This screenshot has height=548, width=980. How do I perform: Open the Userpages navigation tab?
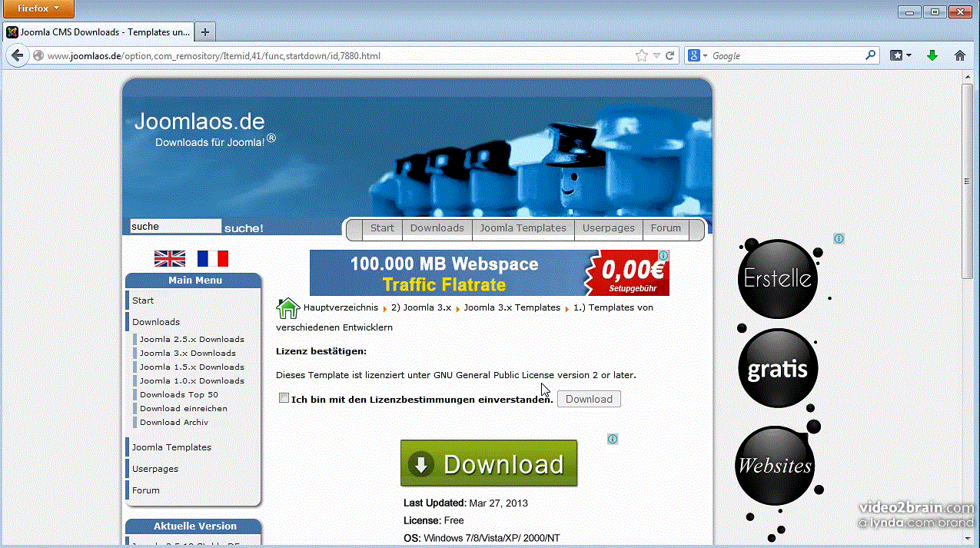point(609,228)
